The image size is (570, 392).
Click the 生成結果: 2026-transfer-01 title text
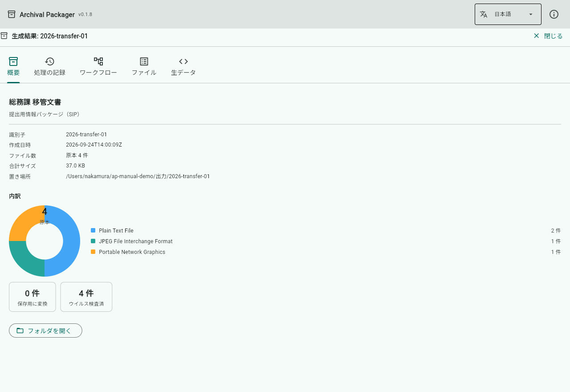50,36
